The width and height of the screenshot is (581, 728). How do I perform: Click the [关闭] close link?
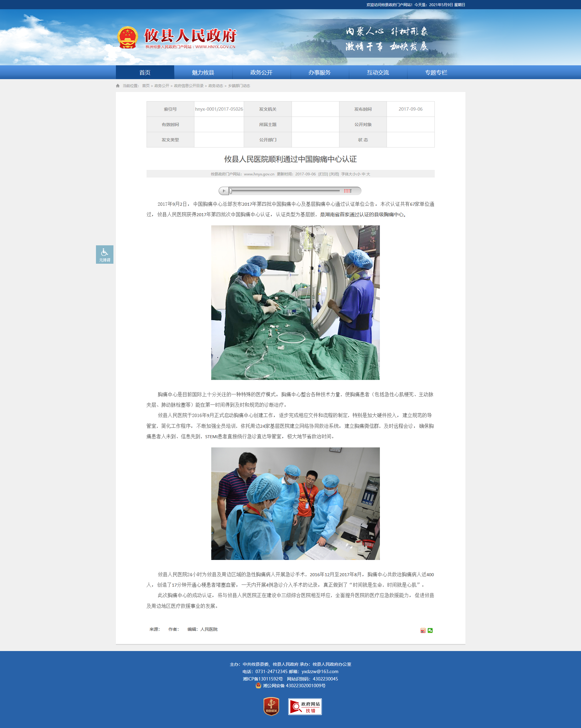[x=334, y=174]
